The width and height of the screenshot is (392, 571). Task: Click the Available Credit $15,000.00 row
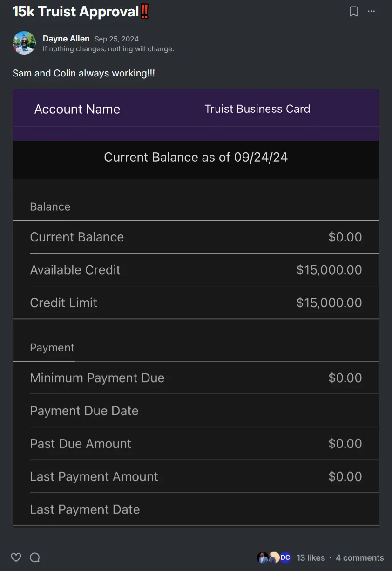(196, 270)
